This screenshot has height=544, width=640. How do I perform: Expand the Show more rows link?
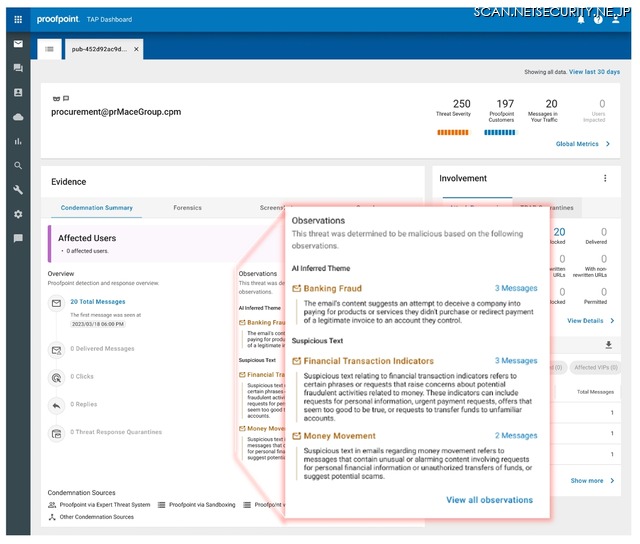592,480
